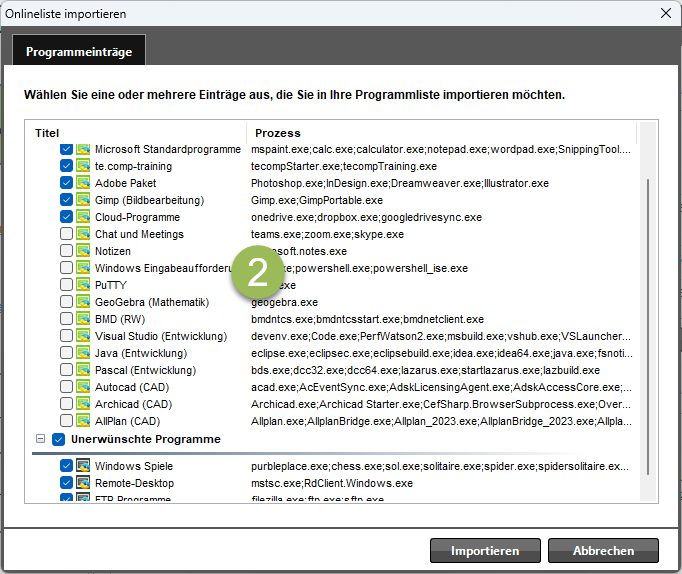
Task: Uncheck the Remote-Desktop checkbox
Action: [x=66, y=483]
